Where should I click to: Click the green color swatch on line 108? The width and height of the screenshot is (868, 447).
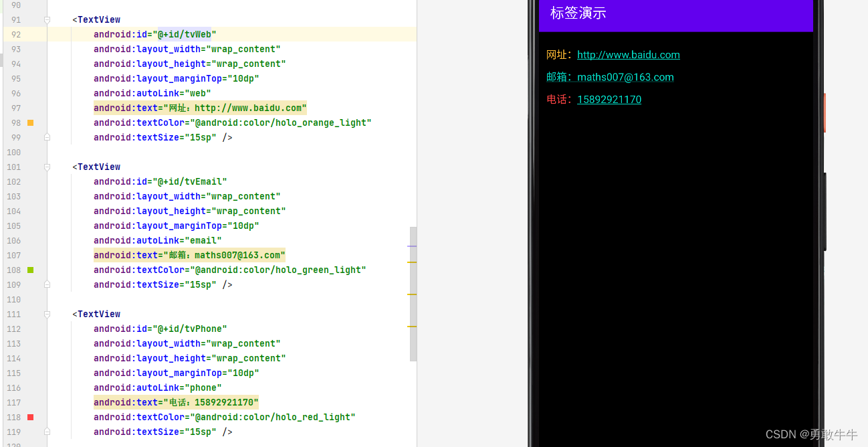coord(30,270)
